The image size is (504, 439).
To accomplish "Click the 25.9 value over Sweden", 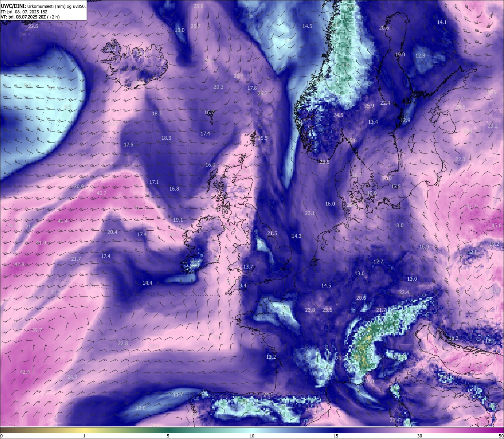I will pos(369,106).
